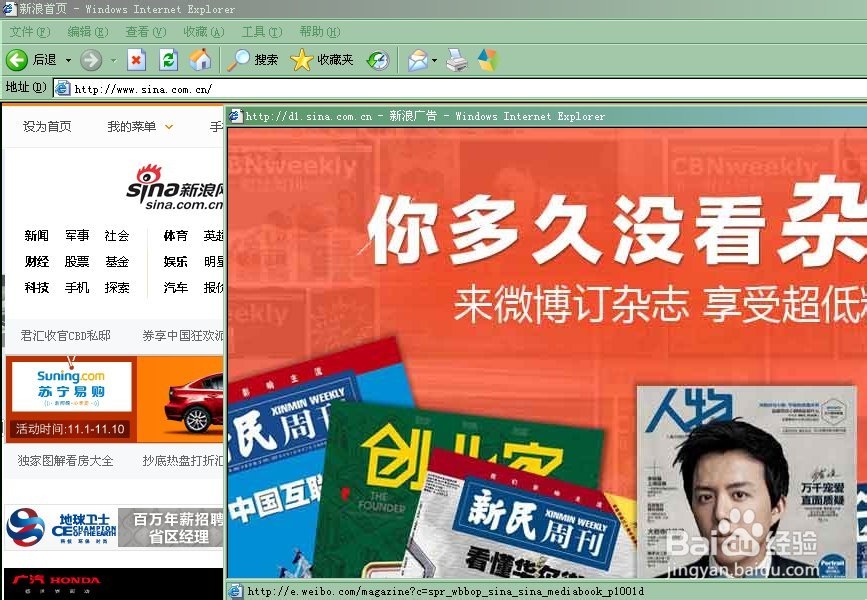This screenshot has height=600, width=867.
Task: Open the 基金 channel link
Action: [117, 262]
